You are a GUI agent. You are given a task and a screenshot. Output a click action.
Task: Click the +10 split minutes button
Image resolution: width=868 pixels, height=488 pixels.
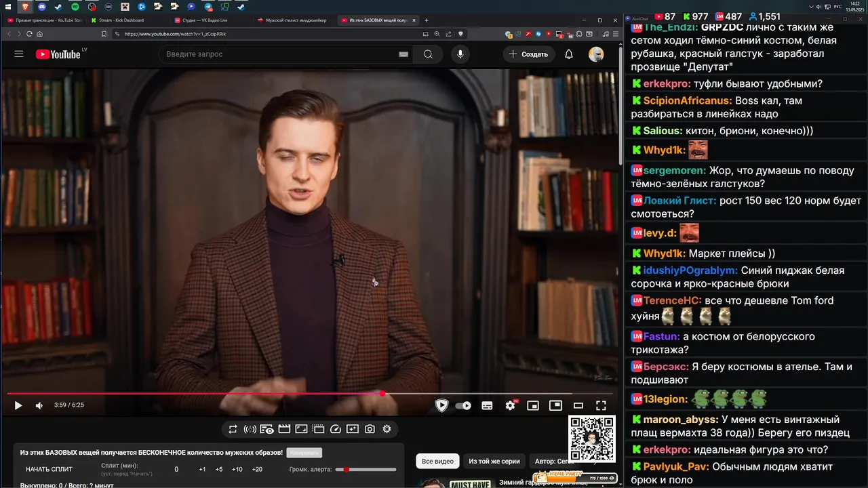point(237,469)
